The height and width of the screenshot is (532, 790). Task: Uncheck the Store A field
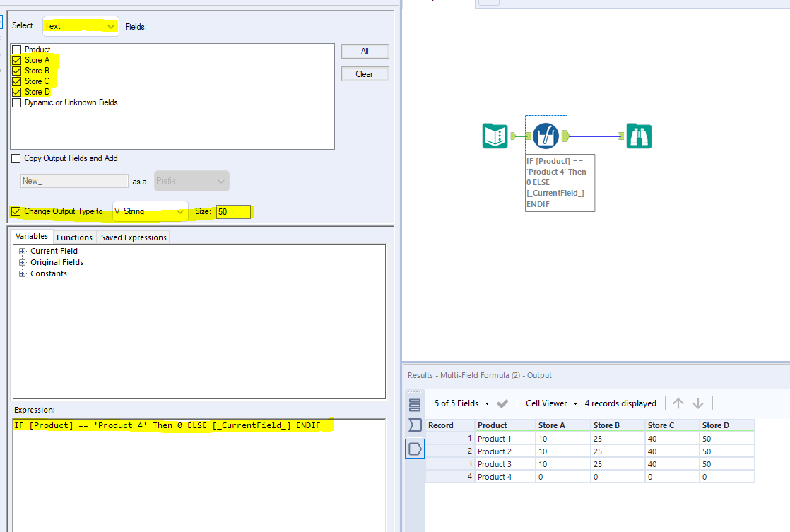coord(16,59)
